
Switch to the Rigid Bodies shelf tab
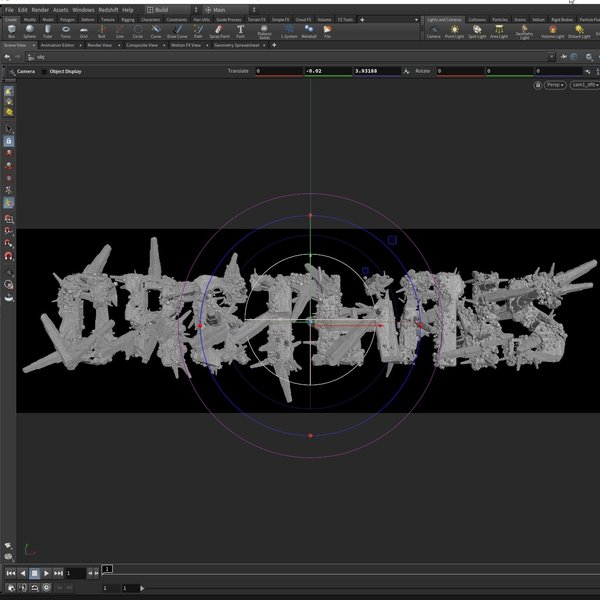coord(562,20)
